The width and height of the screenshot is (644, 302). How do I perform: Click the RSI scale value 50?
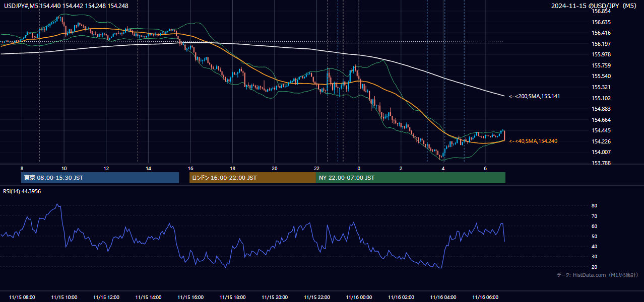coord(595,236)
